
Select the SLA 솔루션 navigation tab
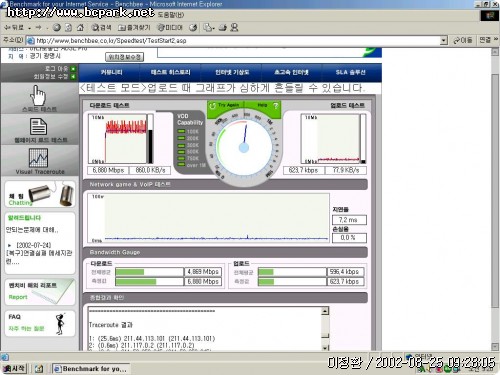pos(351,72)
